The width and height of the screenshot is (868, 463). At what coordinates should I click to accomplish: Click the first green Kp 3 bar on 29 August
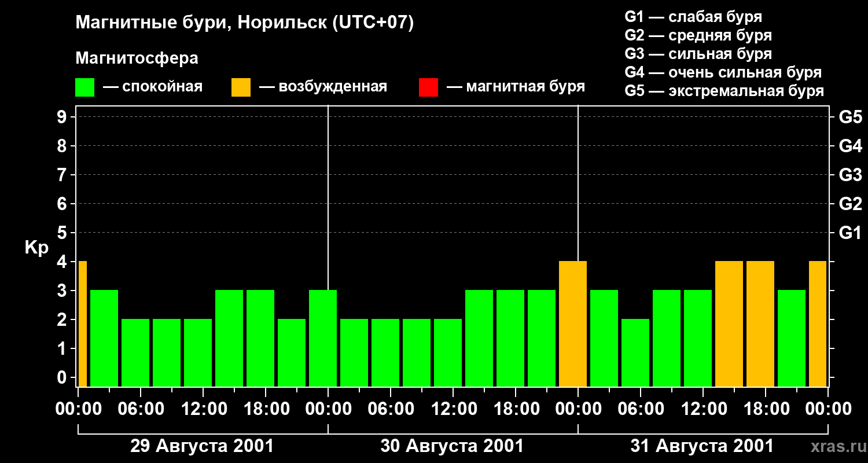104,339
